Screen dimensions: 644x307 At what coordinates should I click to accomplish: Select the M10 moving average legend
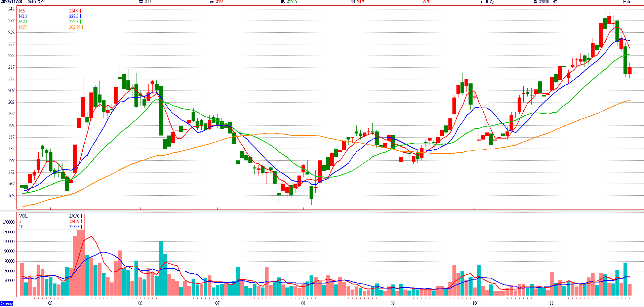(x=23, y=16)
